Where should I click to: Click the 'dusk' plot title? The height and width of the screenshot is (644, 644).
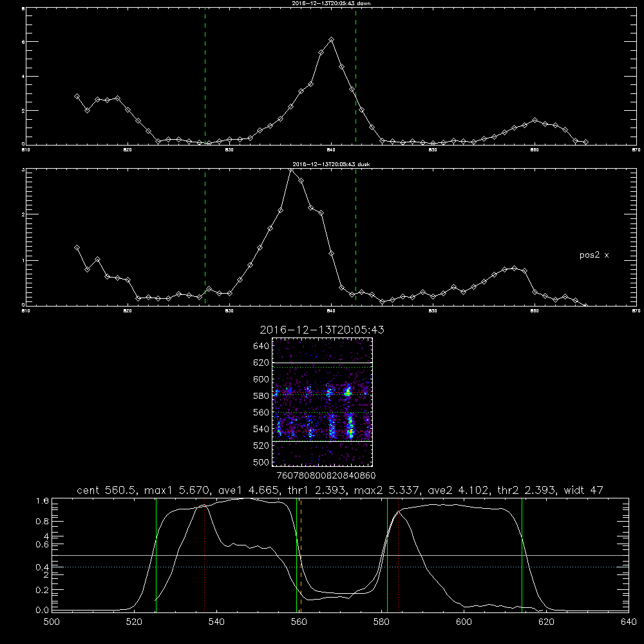coord(331,164)
